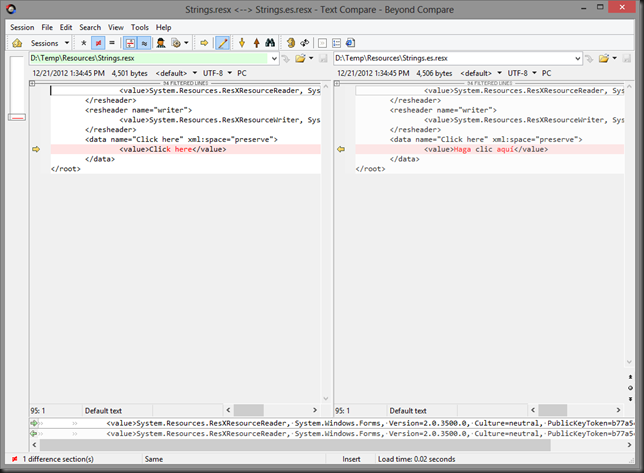Click the left pane browse folder button
The height and width of the screenshot is (473, 644).
(x=300, y=58)
